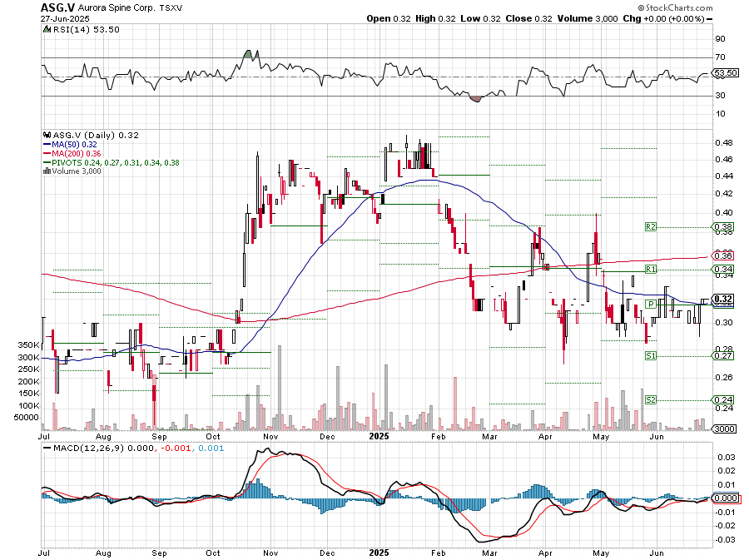Click the Nov label under the price panel

coord(270,436)
